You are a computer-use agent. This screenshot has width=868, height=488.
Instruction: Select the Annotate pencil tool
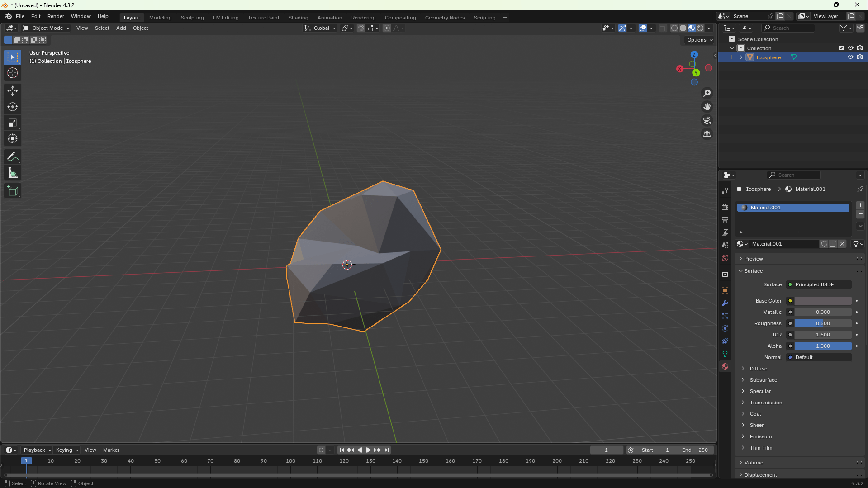tap(13, 157)
